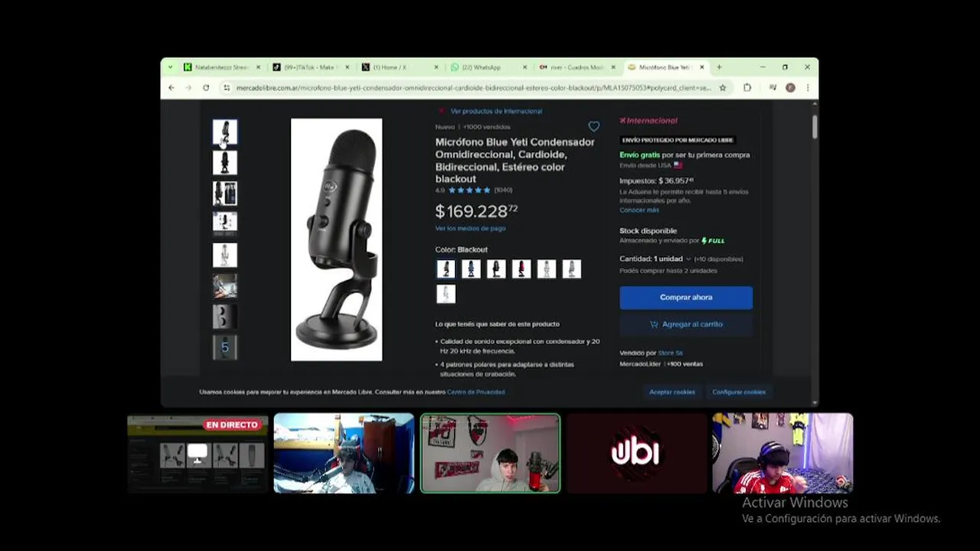Expand the Cantidad: 1 unidad dropdown
Viewport: 980px width, 551px height.
point(655,259)
